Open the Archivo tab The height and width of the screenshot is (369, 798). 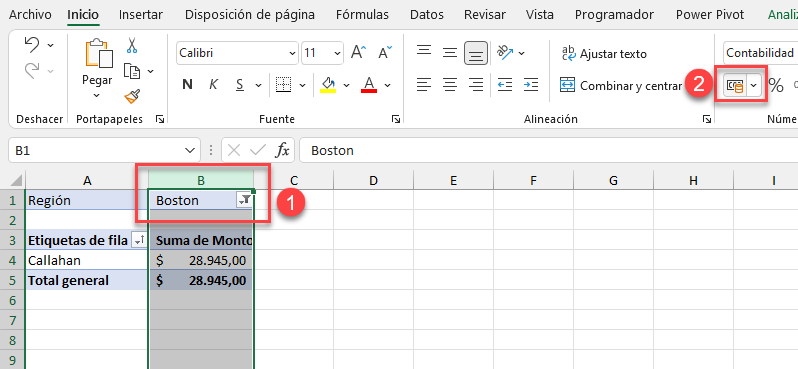point(30,15)
